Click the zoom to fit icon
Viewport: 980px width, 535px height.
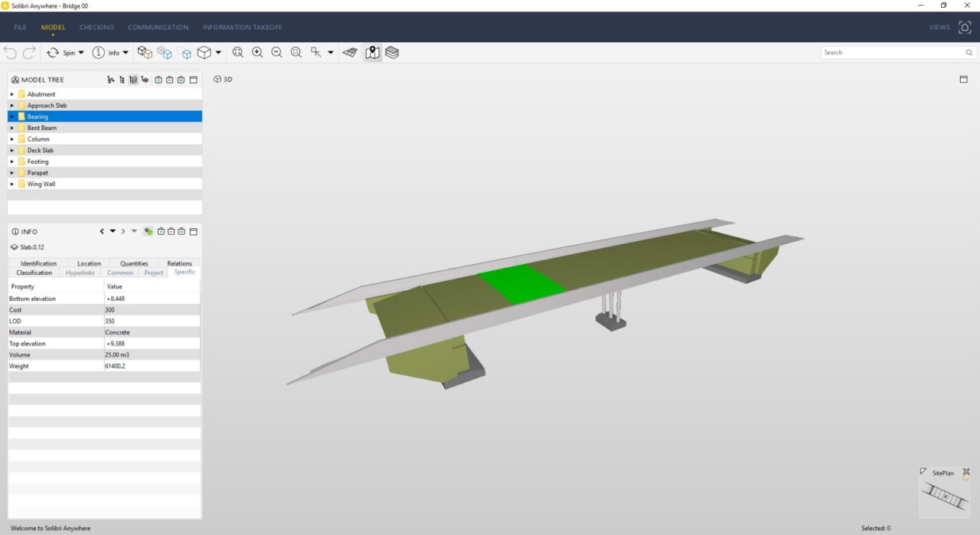click(x=237, y=53)
